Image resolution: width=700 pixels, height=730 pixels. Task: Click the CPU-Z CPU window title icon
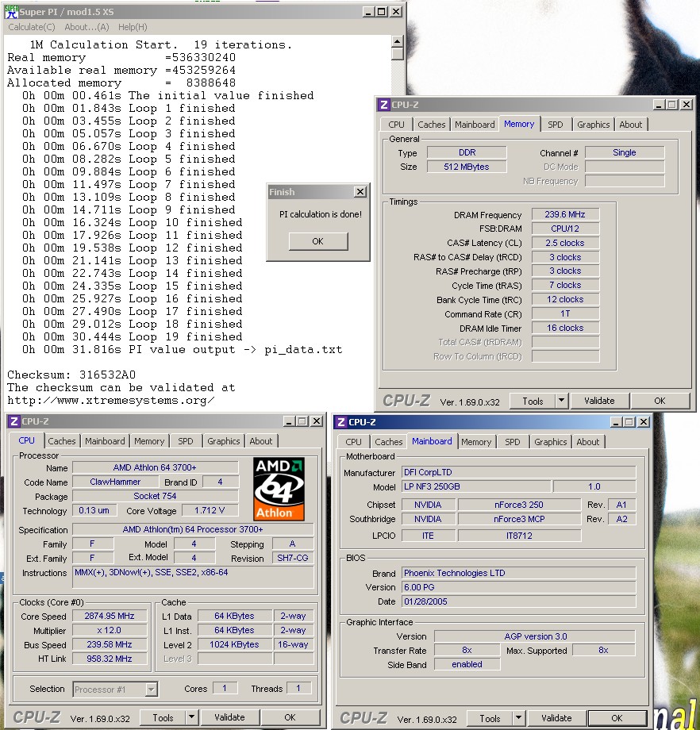14,421
